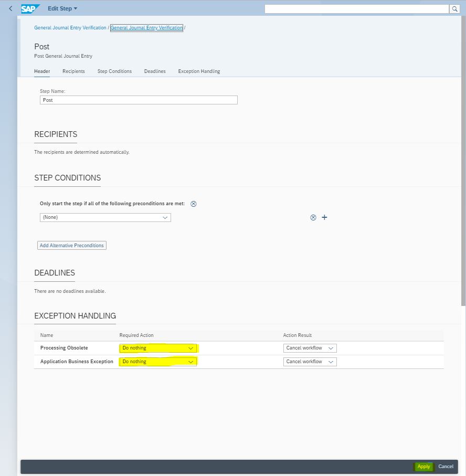This screenshot has width=466, height=476.
Task: Open Required Action dropdown for Application Business Exception
Action: (158, 362)
